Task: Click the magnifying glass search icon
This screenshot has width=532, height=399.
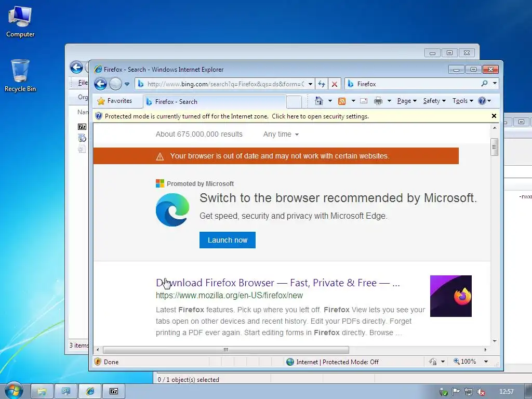Action: pyautogui.click(x=485, y=84)
